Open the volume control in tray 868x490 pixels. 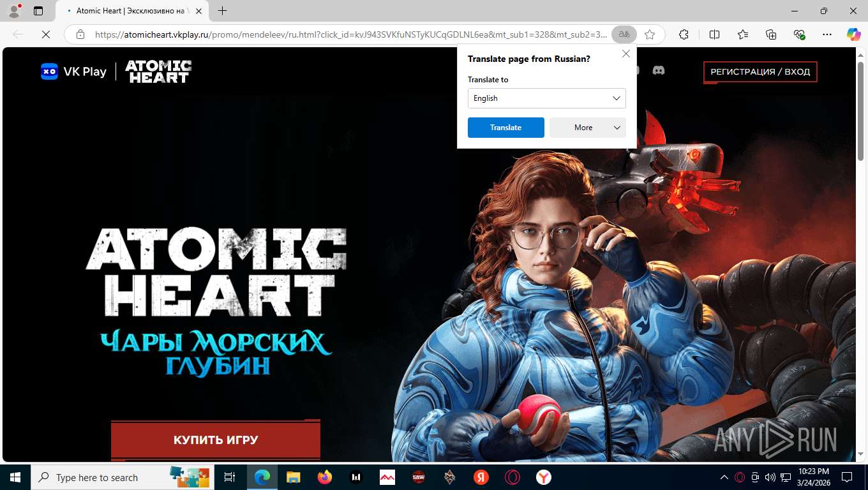(x=770, y=477)
